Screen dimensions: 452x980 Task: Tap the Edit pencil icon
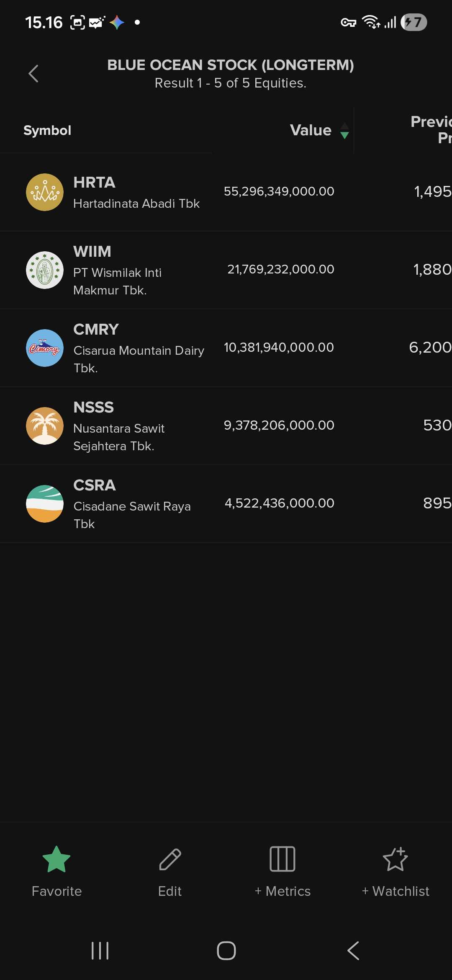[x=170, y=859]
